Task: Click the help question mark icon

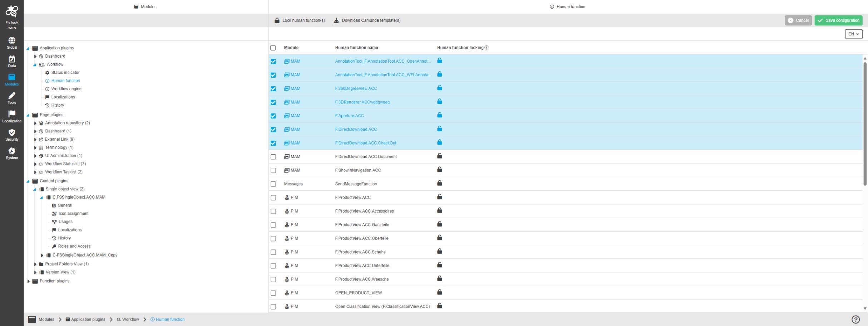Action: pyautogui.click(x=855, y=320)
